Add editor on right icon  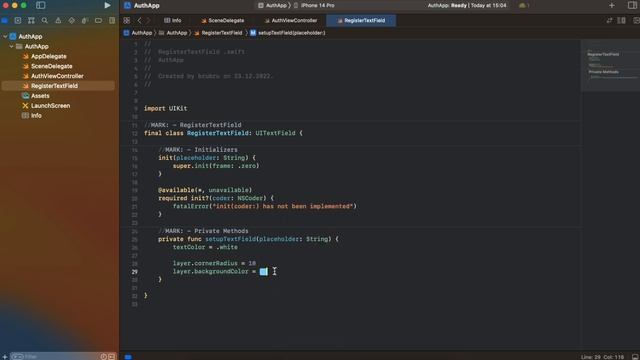[x=636, y=20]
